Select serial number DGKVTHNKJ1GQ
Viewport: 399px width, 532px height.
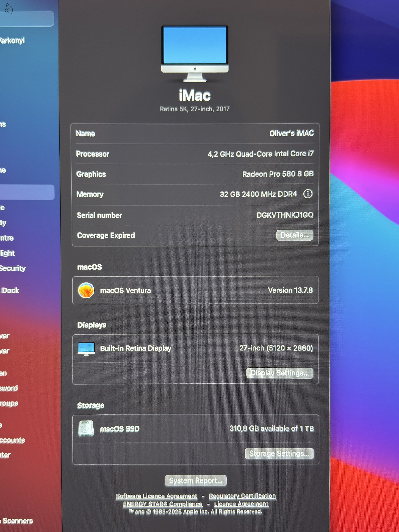point(285,215)
